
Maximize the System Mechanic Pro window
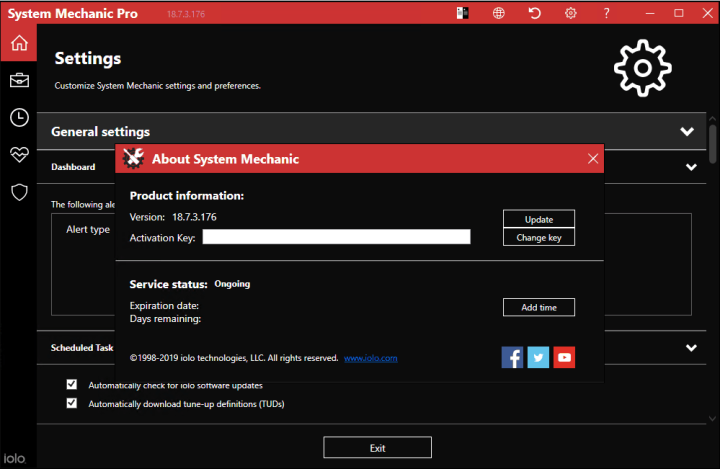coord(679,13)
